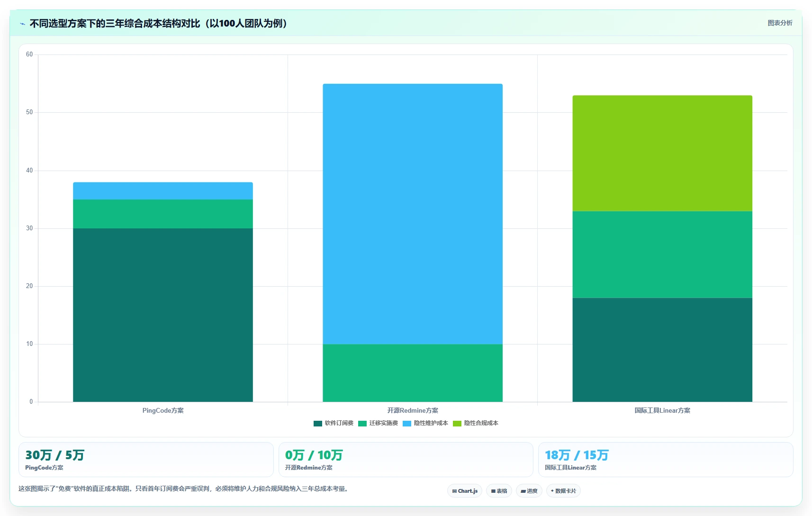This screenshot has height=516, width=812.
Task: Click the 迁移实施费 legend color swatch
Action: 362,423
